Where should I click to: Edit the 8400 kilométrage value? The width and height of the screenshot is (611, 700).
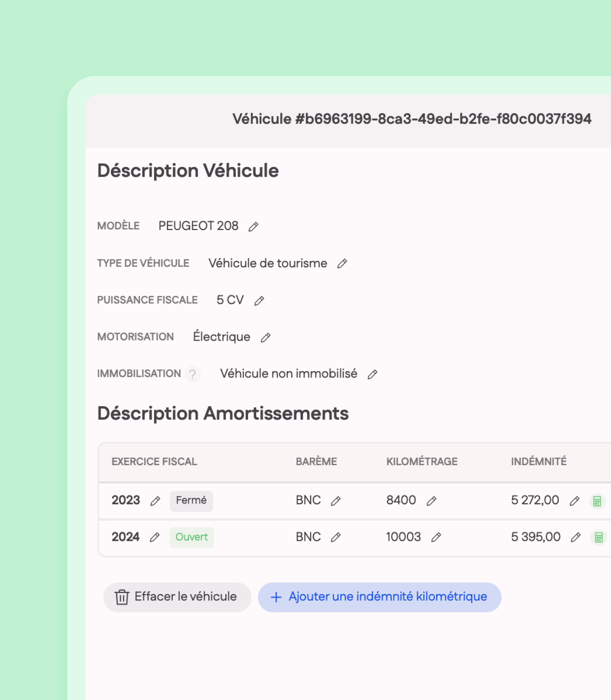pos(432,501)
